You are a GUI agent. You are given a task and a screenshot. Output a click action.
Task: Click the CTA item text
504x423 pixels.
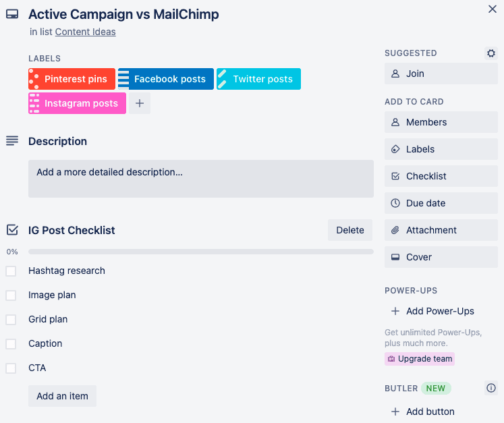tap(37, 368)
